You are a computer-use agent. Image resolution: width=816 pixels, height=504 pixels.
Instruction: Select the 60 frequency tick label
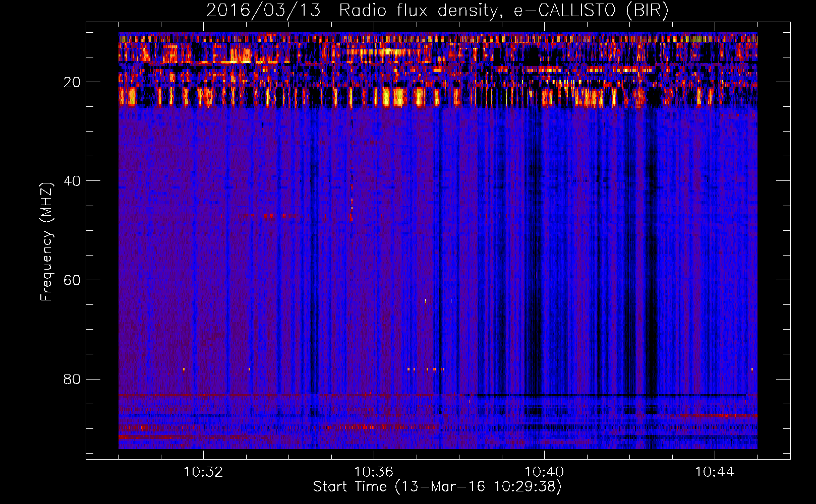[72, 280]
